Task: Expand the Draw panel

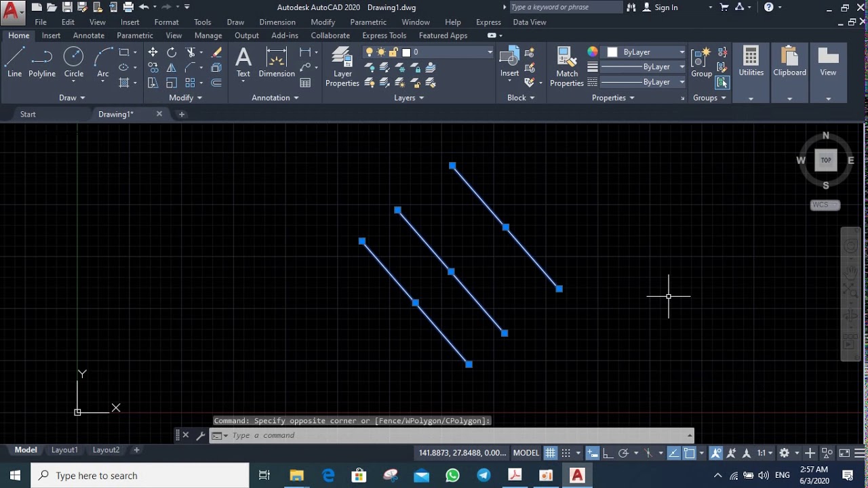Action: [x=72, y=98]
